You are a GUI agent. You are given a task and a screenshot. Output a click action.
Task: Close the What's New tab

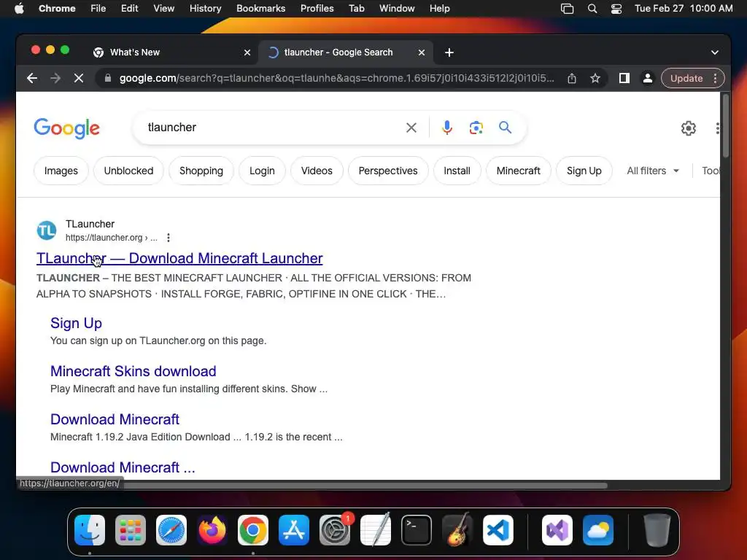point(247,52)
